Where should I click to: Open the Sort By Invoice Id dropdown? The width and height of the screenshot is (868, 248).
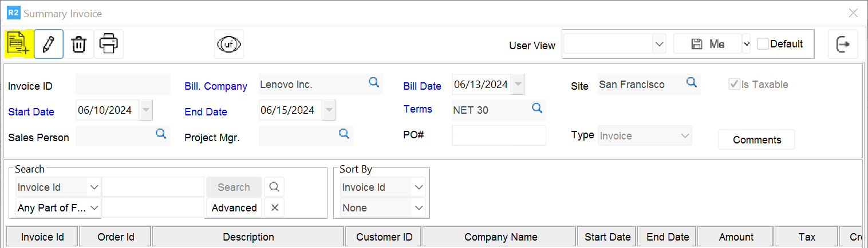coord(419,187)
